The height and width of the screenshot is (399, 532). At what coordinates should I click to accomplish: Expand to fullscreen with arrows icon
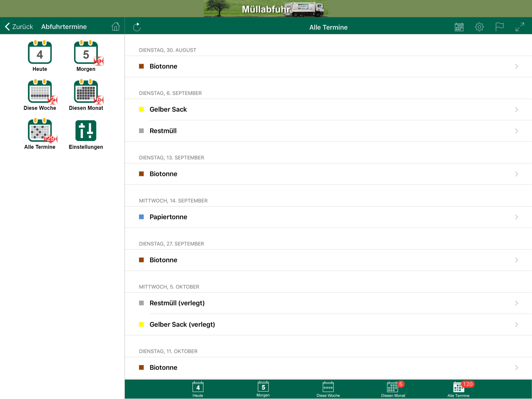pos(520,27)
